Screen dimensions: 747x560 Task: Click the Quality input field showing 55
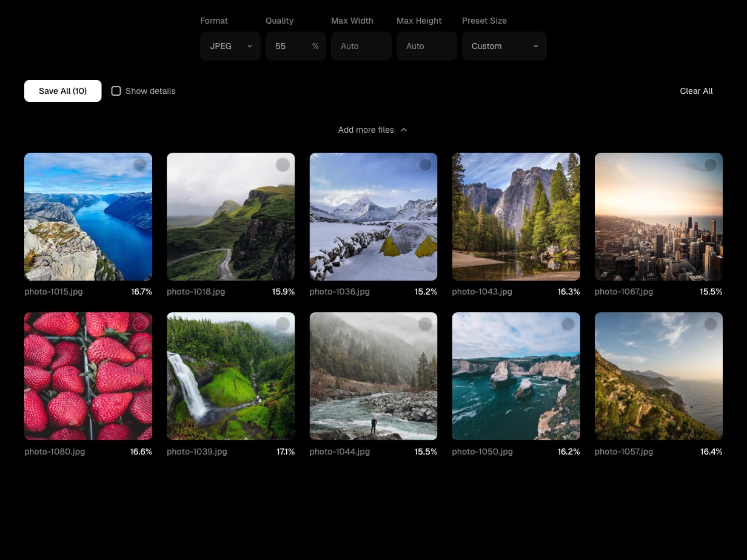(296, 46)
